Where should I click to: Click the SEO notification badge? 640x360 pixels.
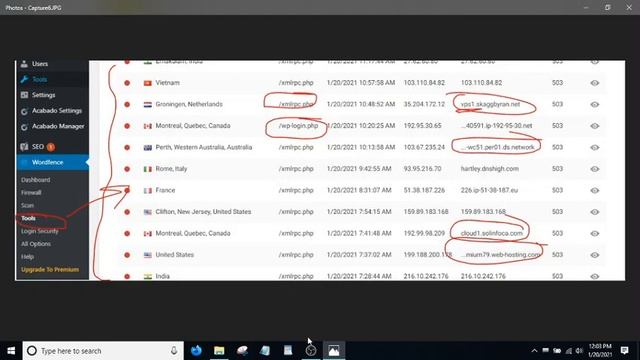point(51,147)
